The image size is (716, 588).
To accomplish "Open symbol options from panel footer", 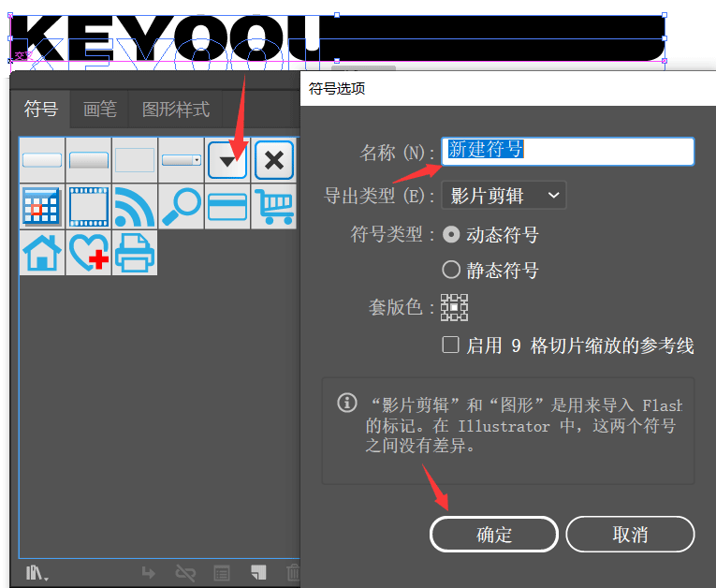I will 222,573.
